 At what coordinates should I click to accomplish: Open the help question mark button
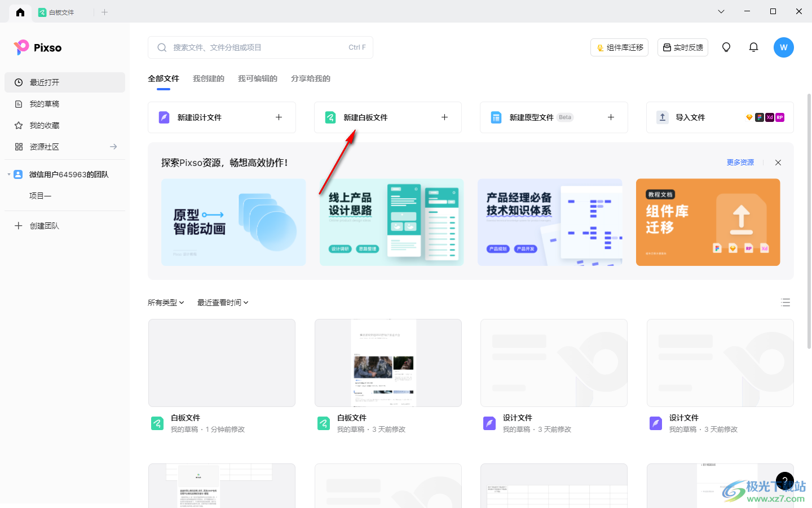pos(785,481)
